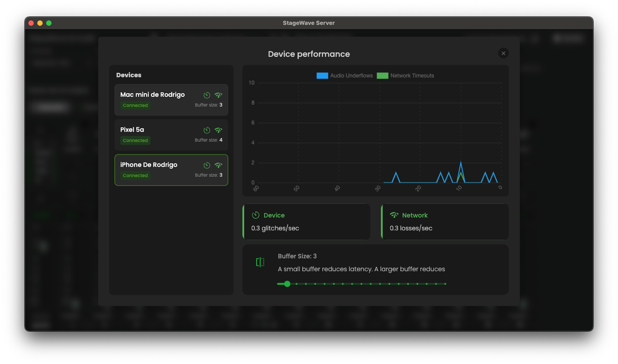Click the Buffer Size slider handle
The image size is (618, 364).
tap(287, 284)
